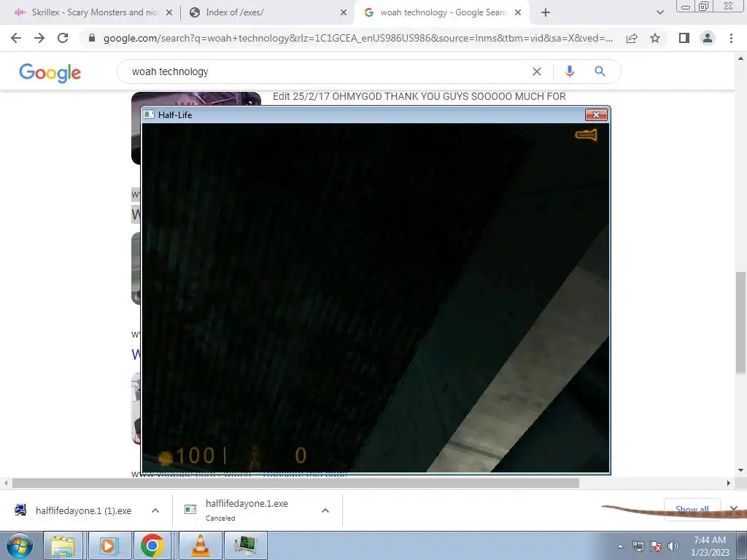Click the Google logo

pyautogui.click(x=50, y=72)
